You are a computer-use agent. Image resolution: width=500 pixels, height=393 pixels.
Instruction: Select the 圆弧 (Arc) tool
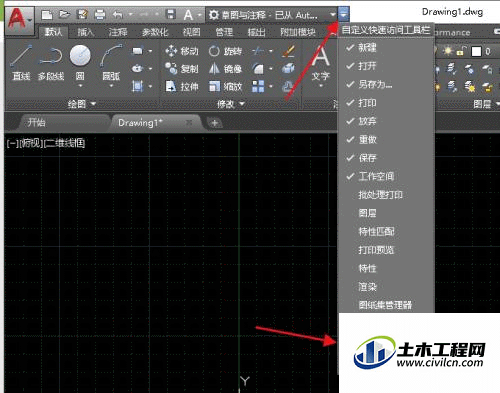111,63
